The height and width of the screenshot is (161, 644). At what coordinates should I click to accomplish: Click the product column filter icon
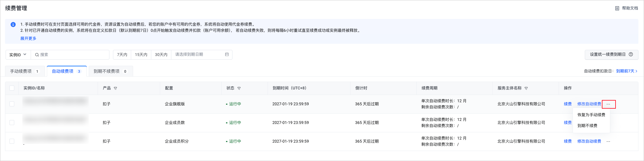[x=116, y=88]
